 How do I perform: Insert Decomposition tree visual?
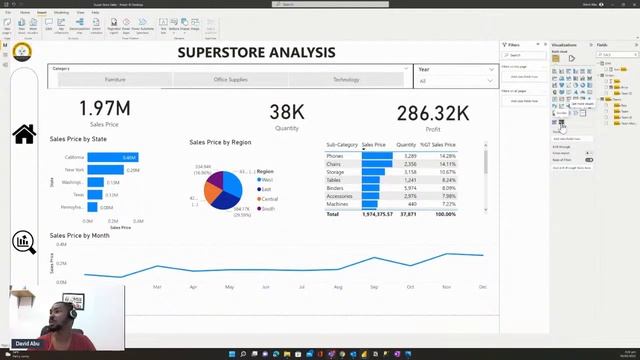80,25
